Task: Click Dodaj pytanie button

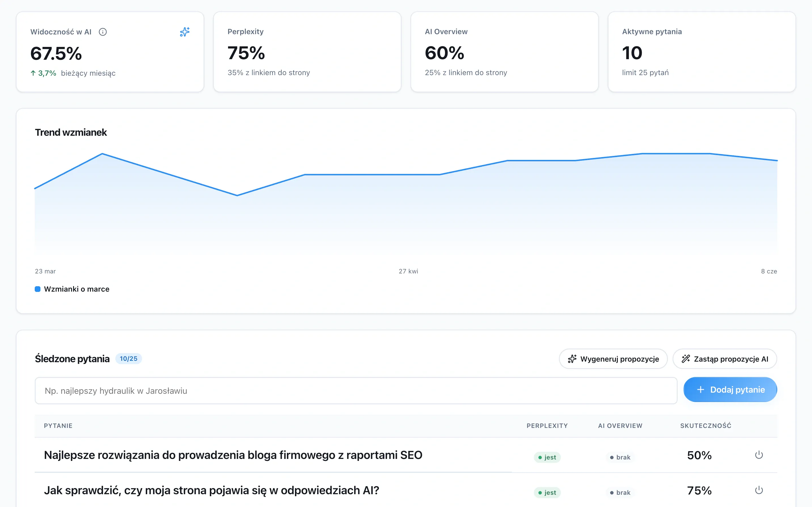Action: [x=730, y=390]
